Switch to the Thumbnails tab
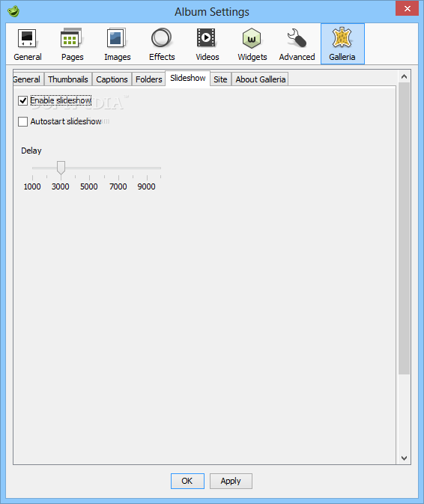 (x=68, y=79)
